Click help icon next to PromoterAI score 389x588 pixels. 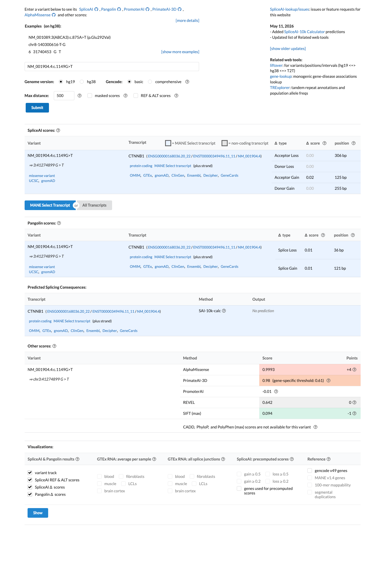tap(276, 392)
